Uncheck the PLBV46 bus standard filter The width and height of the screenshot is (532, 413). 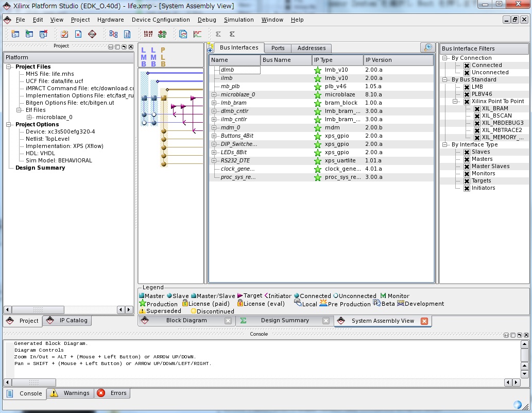click(467, 94)
